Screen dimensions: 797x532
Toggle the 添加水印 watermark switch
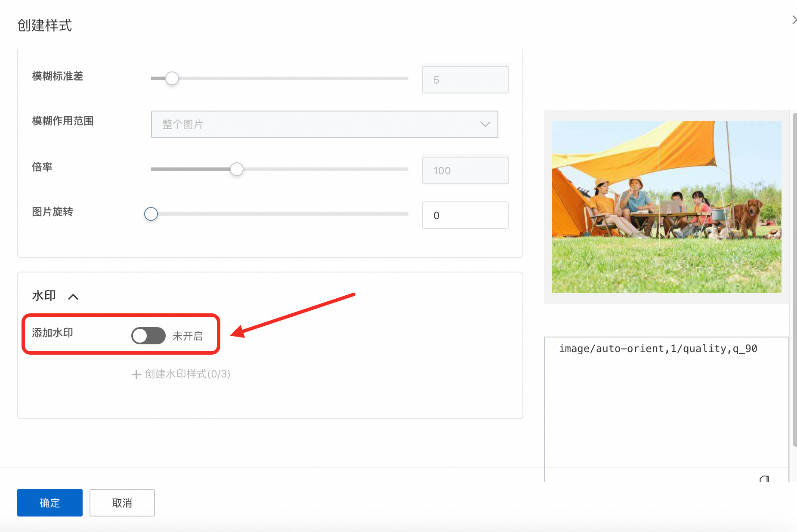148,336
